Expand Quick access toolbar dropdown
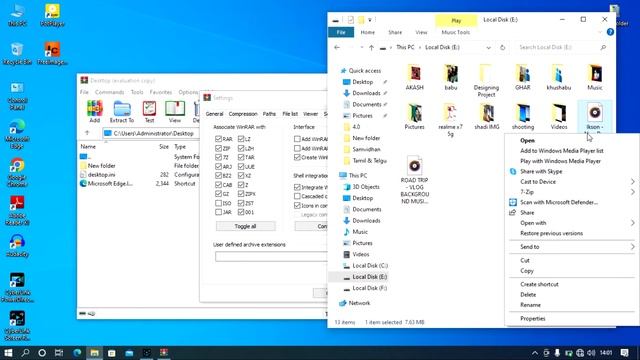This screenshot has height=360, width=640. click(x=370, y=20)
